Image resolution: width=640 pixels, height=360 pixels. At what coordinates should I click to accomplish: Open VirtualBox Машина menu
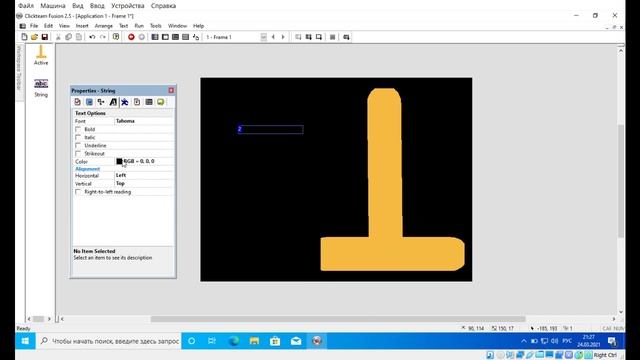53,6
